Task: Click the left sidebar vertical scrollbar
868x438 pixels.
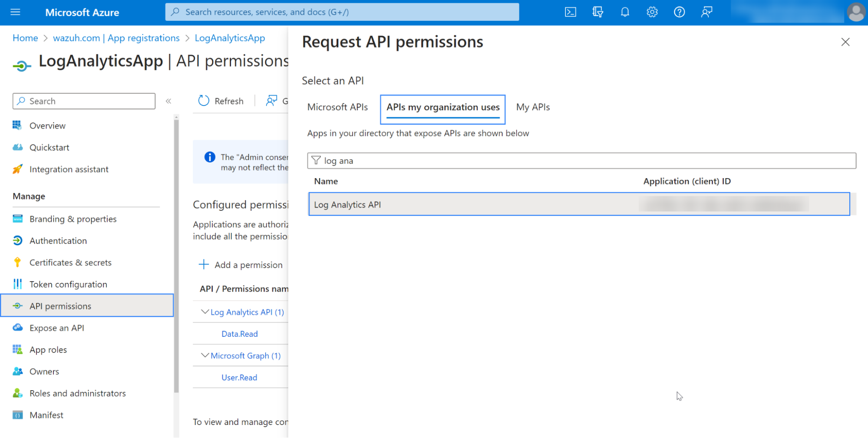Action: (x=176, y=256)
